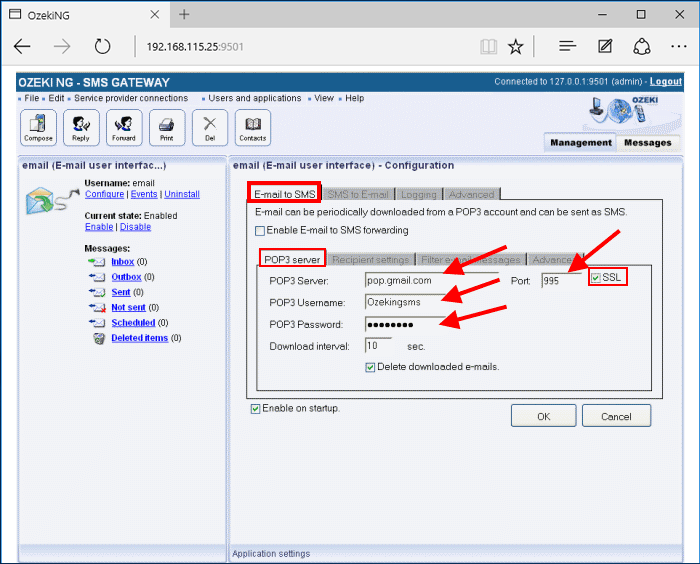Open the View menu
Screen dimensions: 700x564
pyautogui.click(x=324, y=98)
